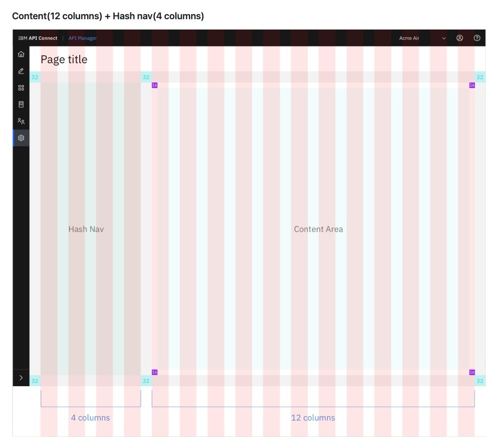The height and width of the screenshot is (448, 498).
Task: Click the Hash Nav label
Action: click(x=86, y=229)
